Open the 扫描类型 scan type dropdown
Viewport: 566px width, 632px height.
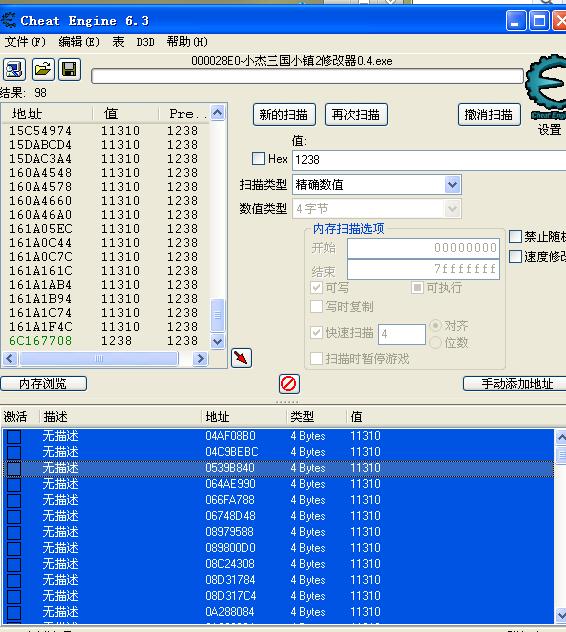click(452, 185)
